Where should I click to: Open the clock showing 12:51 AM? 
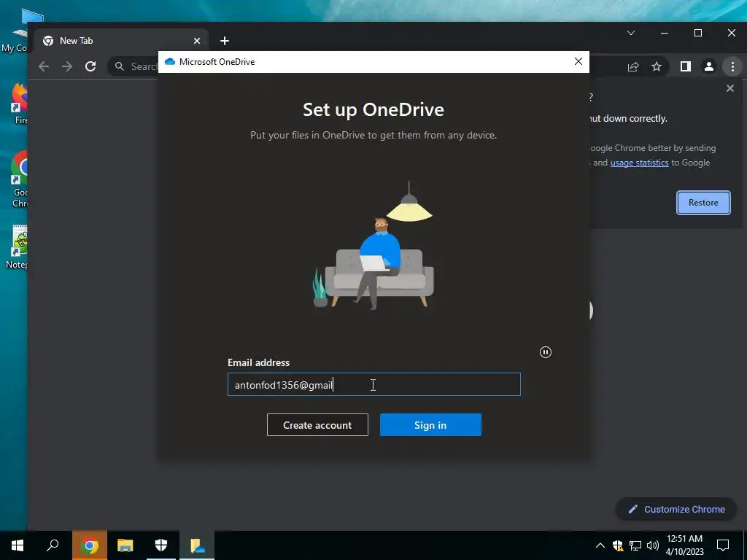(684, 545)
